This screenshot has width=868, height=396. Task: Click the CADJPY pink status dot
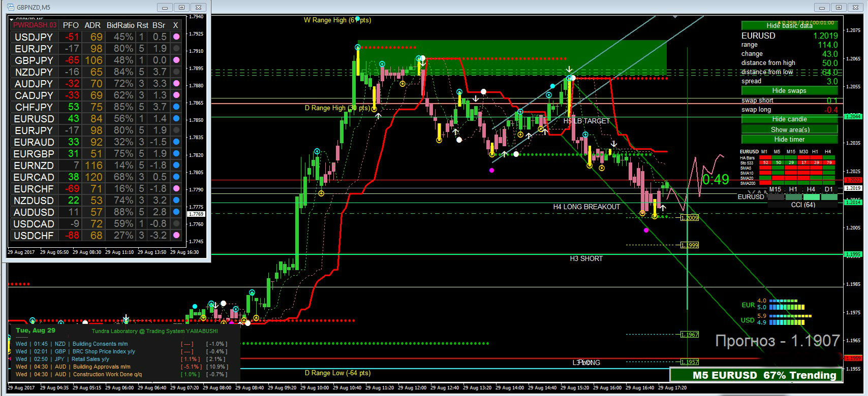[x=176, y=95]
